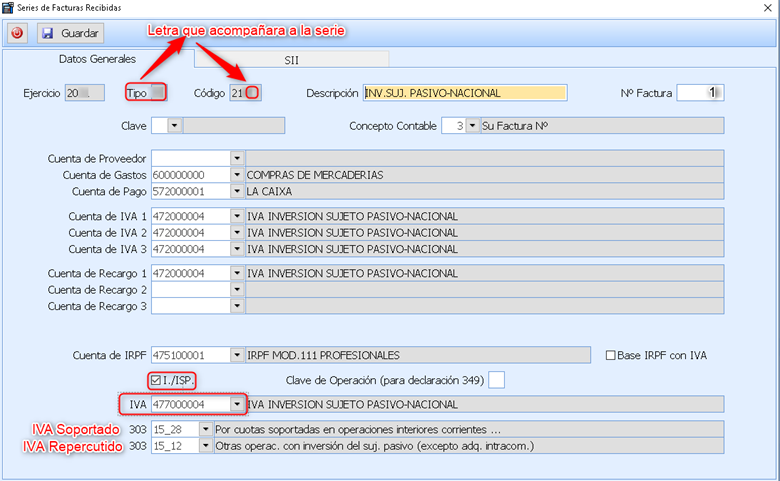Image resolution: width=780 pixels, height=481 pixels.
Task: Enable the Base IRPF con IVA checkbox
Action: [612, 355]
